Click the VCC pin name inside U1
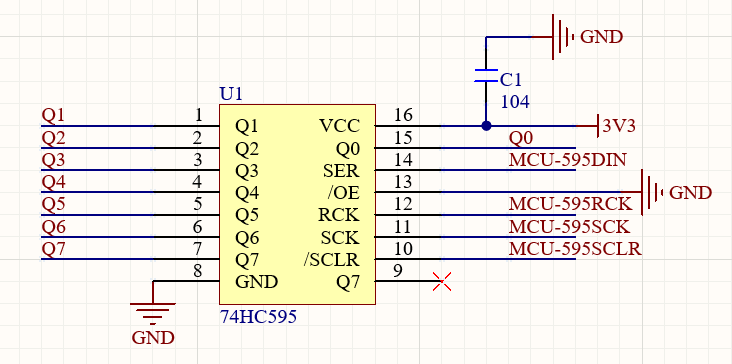Viewport: 732px width, 364px height. pos(340,126)
